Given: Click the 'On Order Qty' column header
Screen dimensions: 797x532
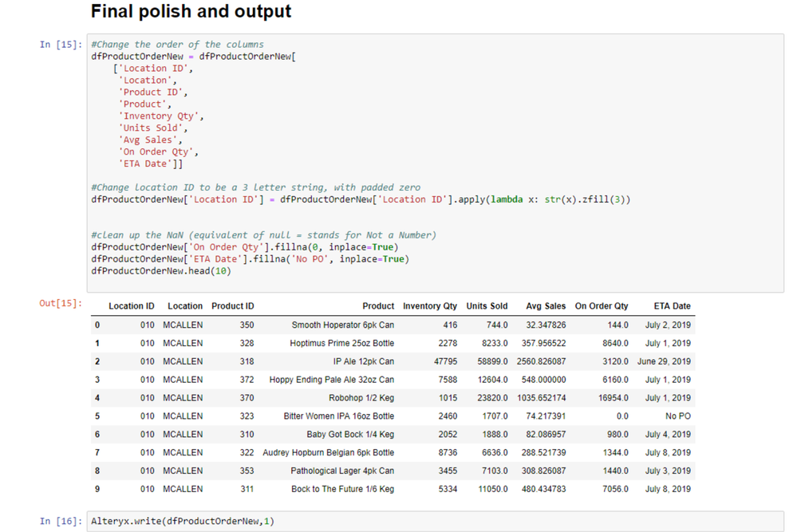Looking at the screenshot, I should point(602,306).
